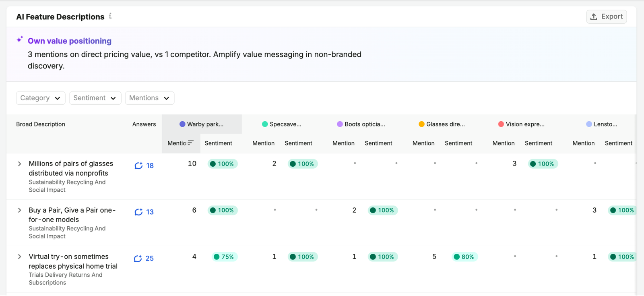The image size is (644, 296).
Task: Open the Sentiment filter dropdown
Action: tap(95, 98)
